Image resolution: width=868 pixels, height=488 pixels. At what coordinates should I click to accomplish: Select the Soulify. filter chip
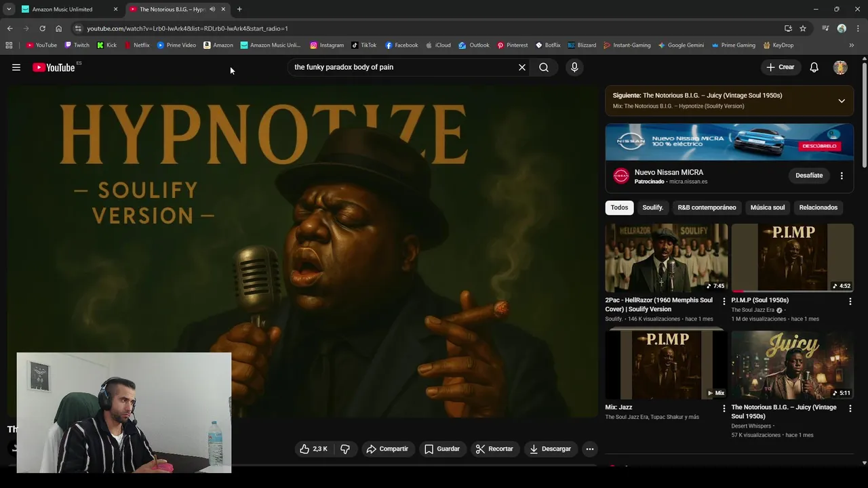pyautogui.click(x=653, y=207)
